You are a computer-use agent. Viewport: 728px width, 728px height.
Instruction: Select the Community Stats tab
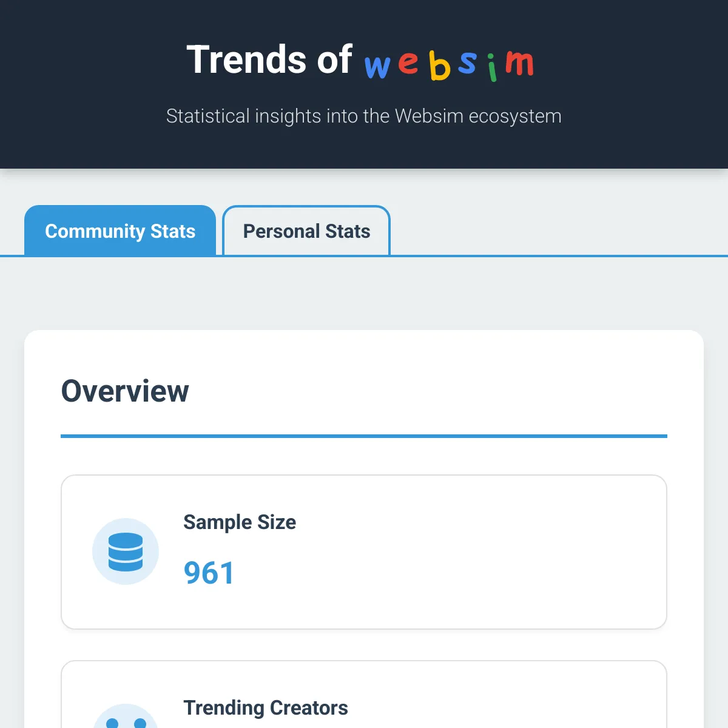tap(120, 231)
